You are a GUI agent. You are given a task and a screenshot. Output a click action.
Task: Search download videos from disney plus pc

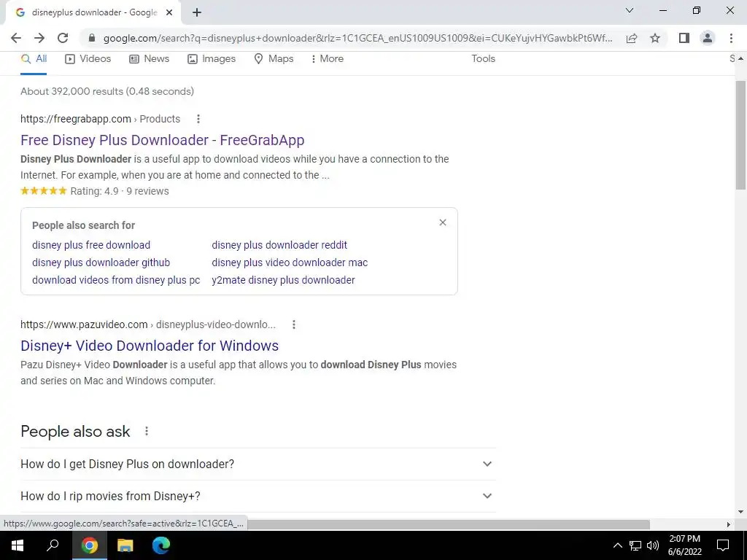[116, 280]
